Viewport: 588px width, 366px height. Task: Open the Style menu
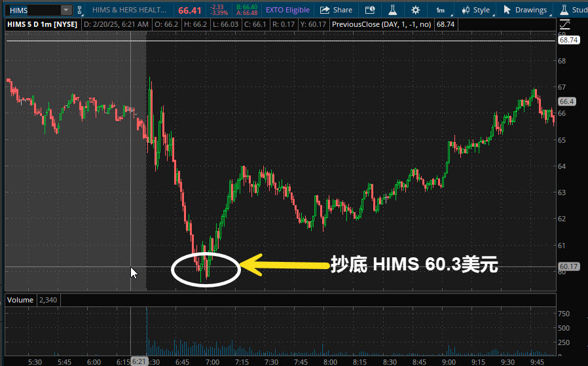coord(476,10)
